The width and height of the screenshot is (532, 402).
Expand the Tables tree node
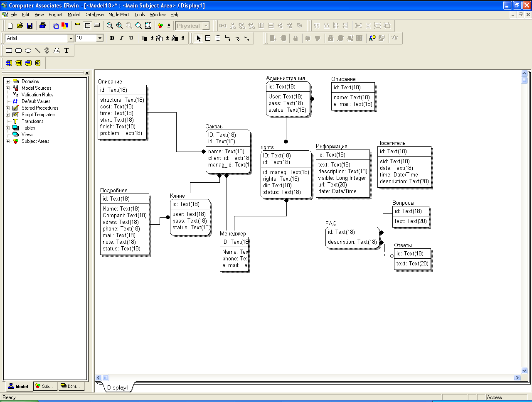tap(7, 128)
